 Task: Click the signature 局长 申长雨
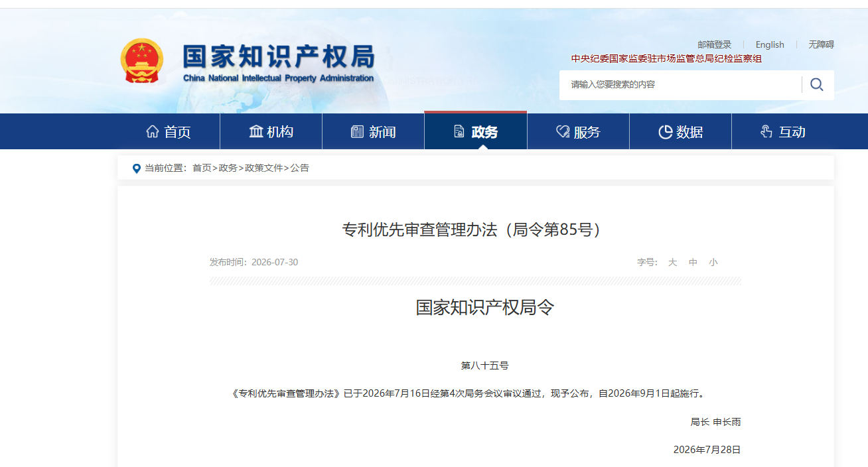715,422
